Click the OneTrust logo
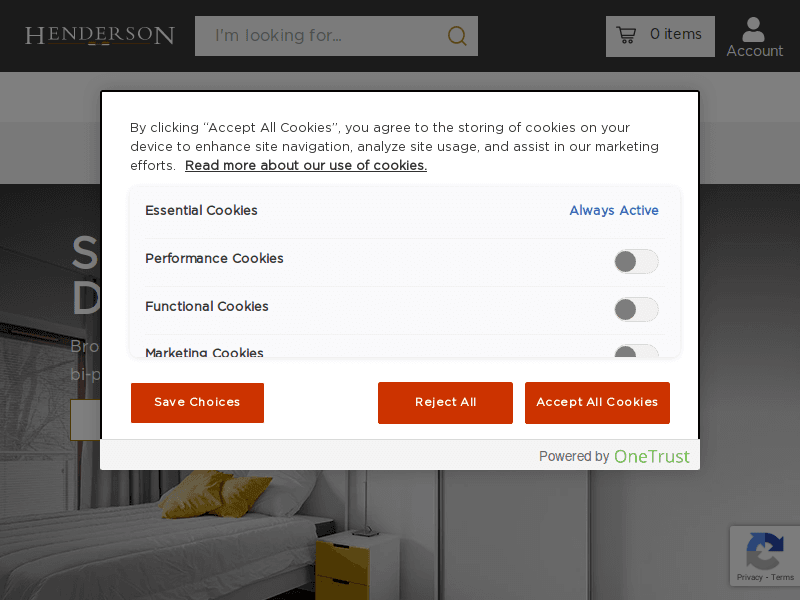Screen dimensions: 800x600 [652, 457]
